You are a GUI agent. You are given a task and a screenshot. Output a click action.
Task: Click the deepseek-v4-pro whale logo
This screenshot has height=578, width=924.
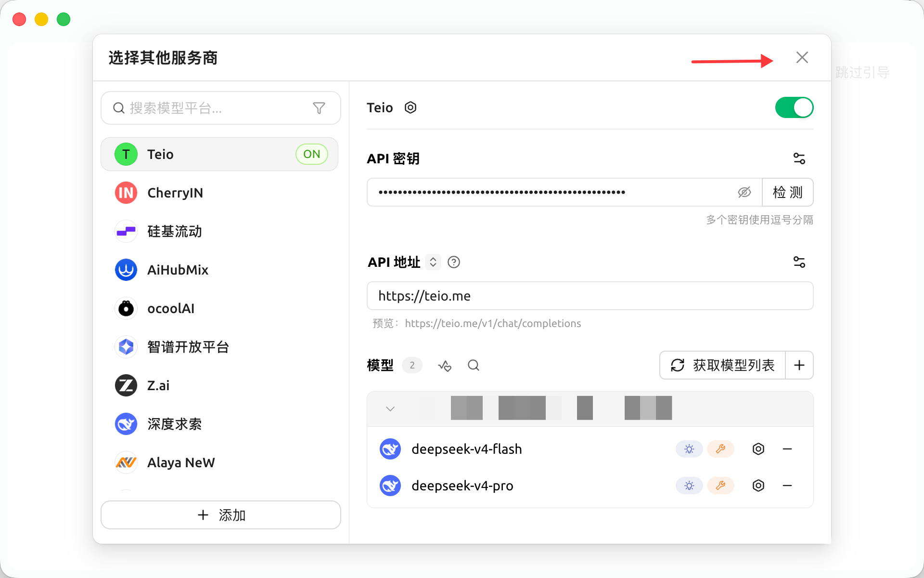[390, 486]
